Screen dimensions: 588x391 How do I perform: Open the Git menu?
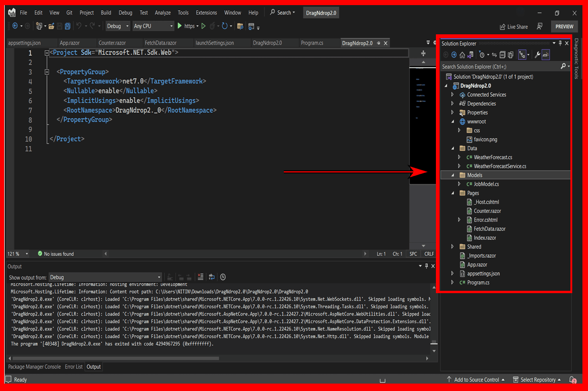click(x=69, y=13)
